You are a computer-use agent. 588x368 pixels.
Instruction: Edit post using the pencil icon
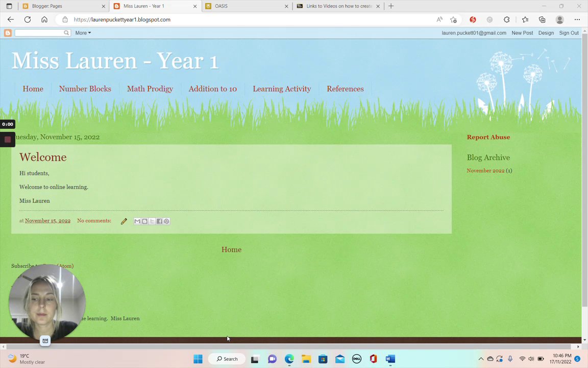(124, 221)
